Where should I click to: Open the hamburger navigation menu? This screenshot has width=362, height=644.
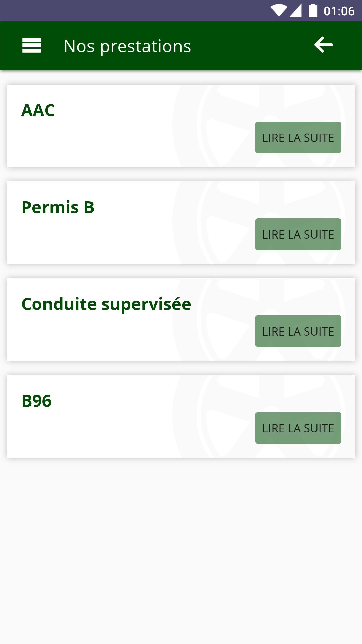click(x=31, y=46)
